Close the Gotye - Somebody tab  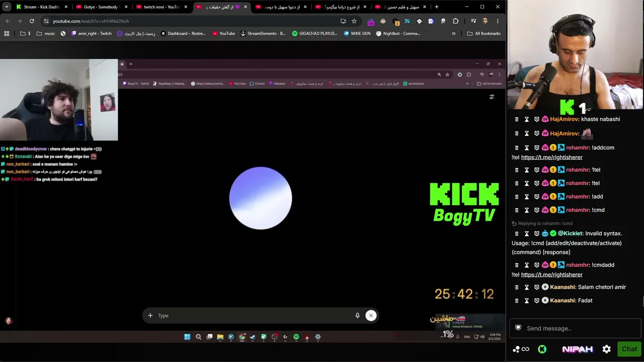126,7
